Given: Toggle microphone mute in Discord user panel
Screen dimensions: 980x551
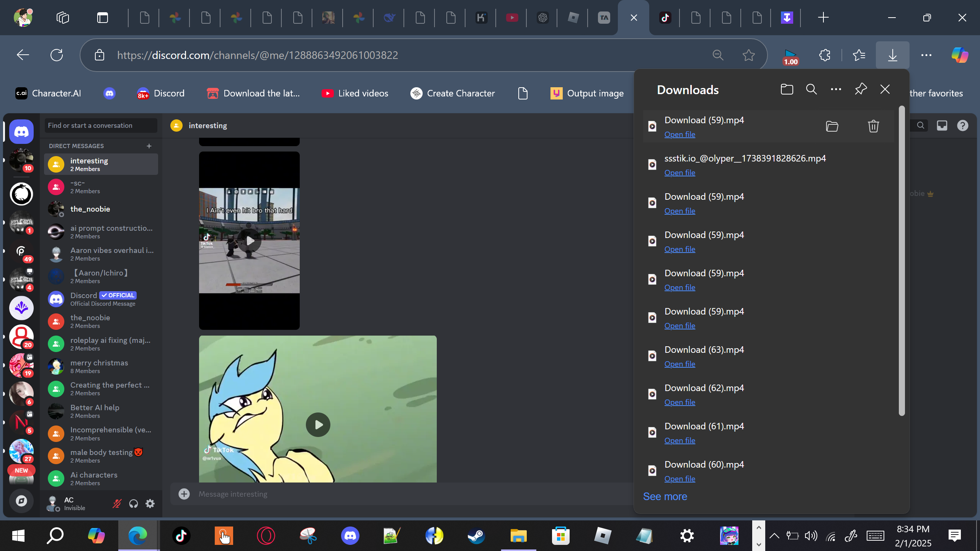Looking at the screenshot, I should [x=117, y=504].
